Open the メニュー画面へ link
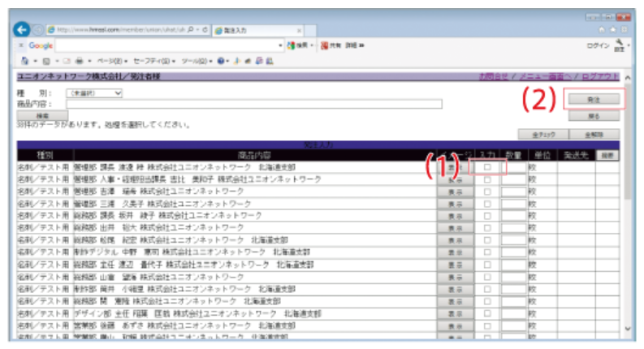The image size is (644, 349). [545, 76]
